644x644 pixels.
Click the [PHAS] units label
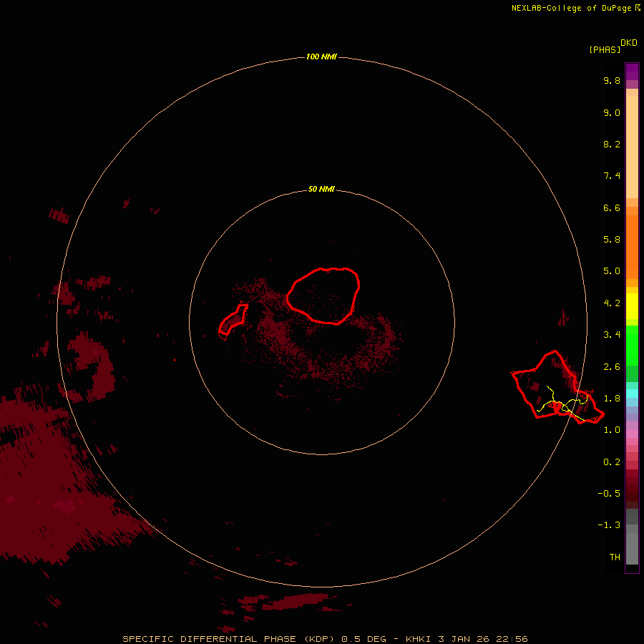click(x=605, y=49)
